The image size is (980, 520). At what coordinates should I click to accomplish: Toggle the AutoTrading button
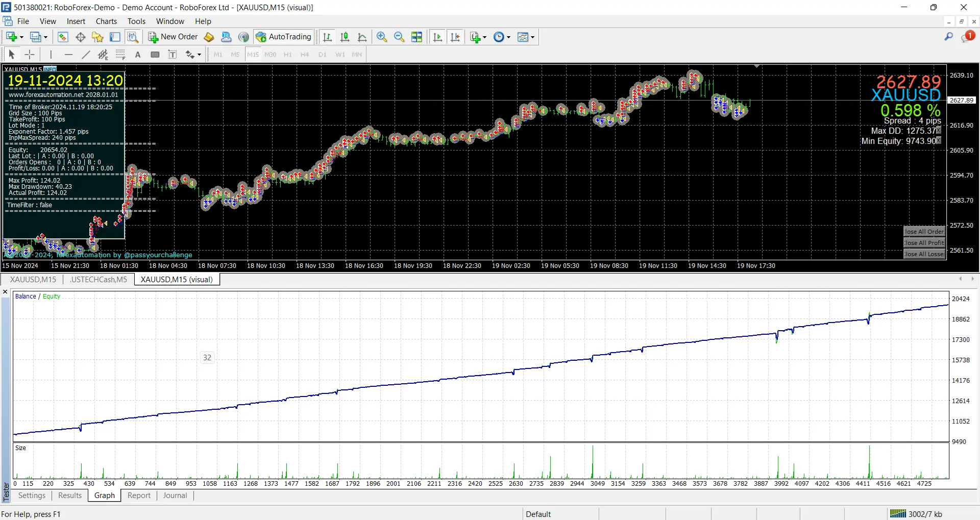coord(284,37)
